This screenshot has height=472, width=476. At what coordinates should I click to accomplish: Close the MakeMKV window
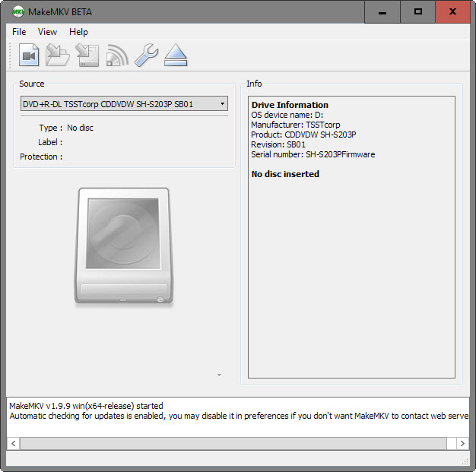click(x=452, y=12)
